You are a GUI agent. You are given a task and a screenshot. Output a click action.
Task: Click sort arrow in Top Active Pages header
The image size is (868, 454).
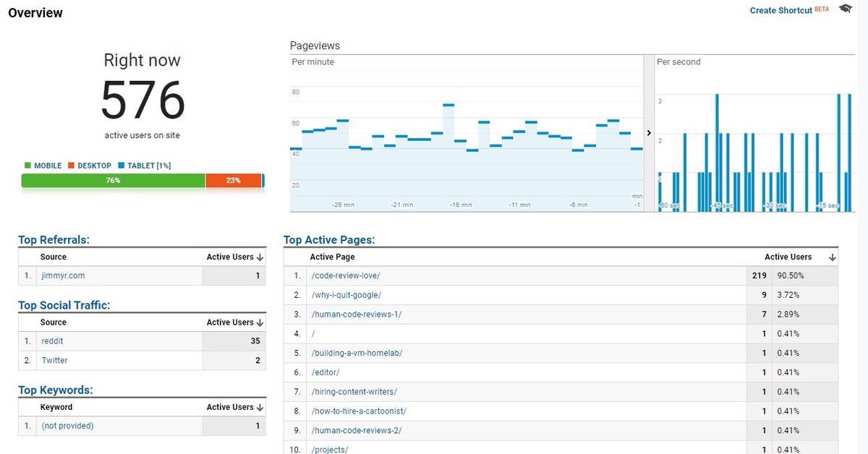click(x=832, y=257)
